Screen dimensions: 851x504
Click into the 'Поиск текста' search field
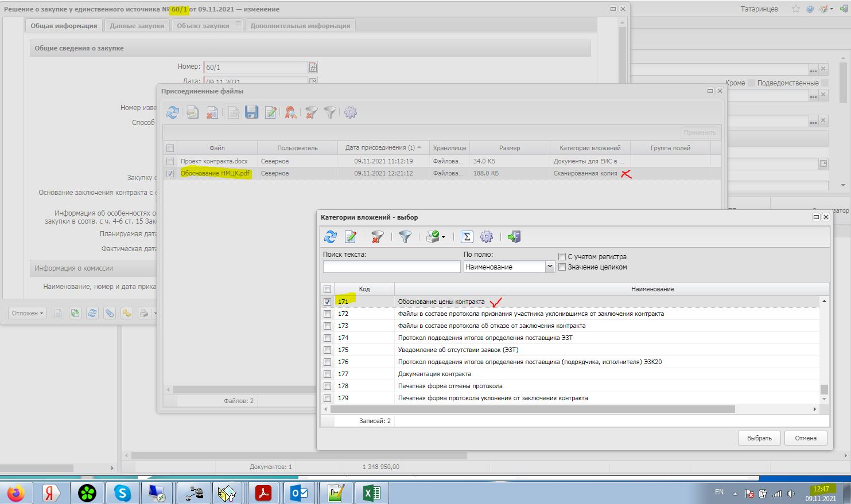tap(391, 267)
